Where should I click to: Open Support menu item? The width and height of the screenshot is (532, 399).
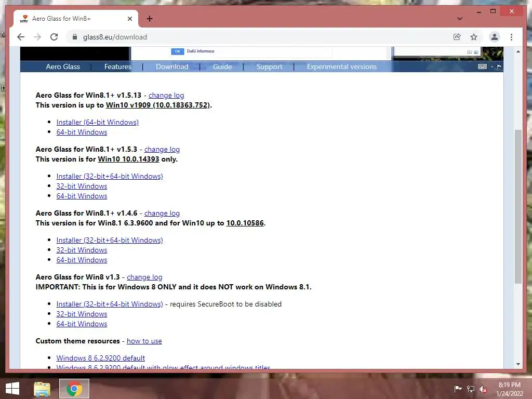point(270,67)
